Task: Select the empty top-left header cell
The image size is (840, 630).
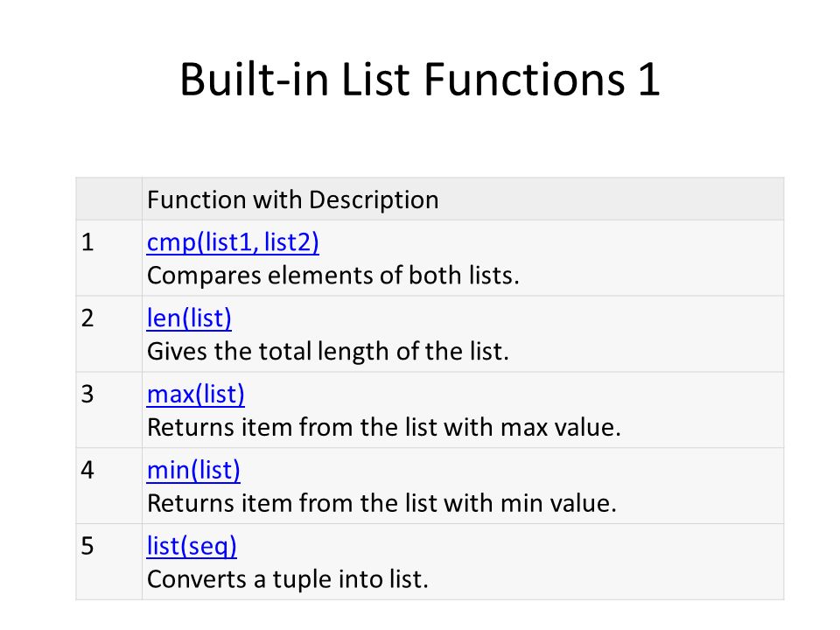Action: coord(108,199)
